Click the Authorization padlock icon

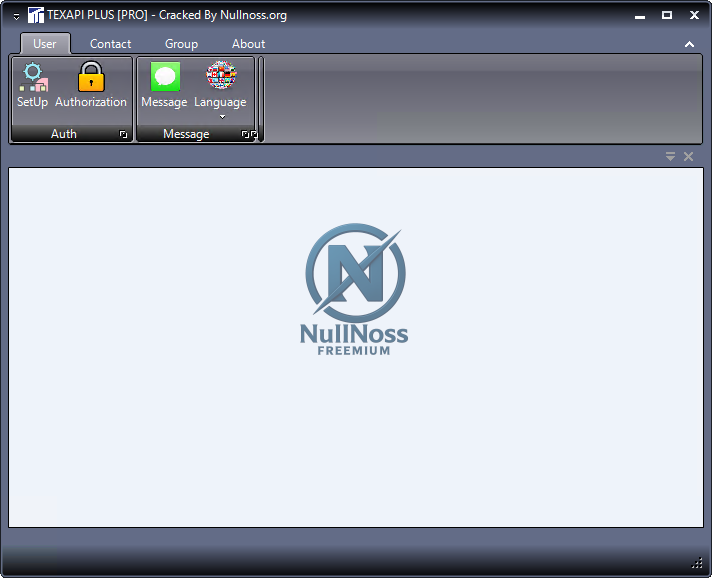pos(91,77)
